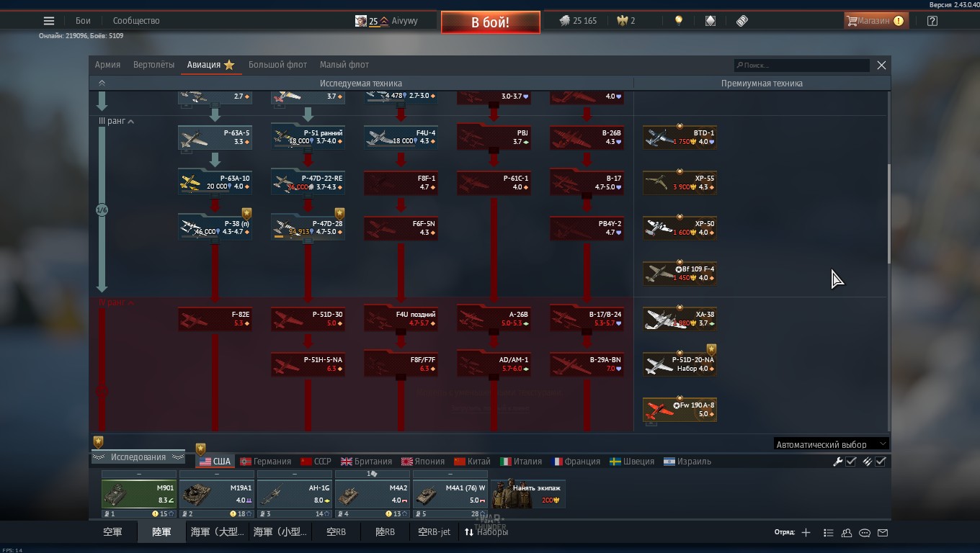Switch to the Малый флот tab
The width and height of the screenshot is (980, 553).
[x=344, y=65]
